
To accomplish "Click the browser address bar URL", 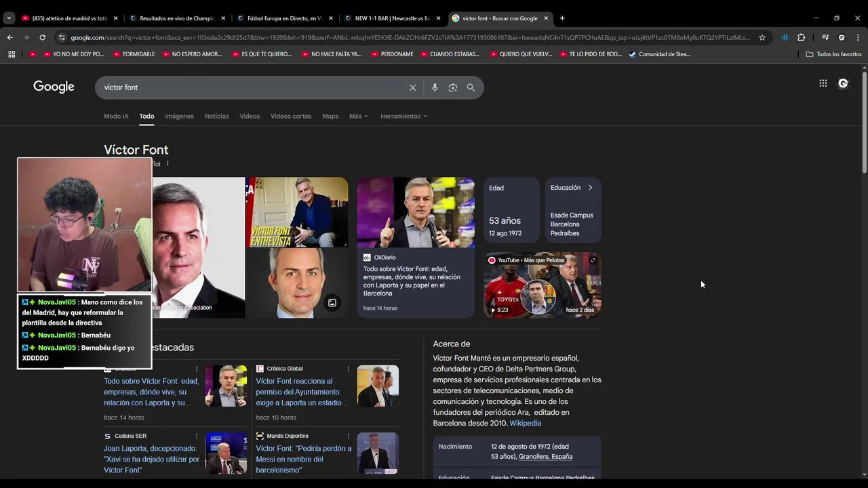I will (x=410, y=37).
